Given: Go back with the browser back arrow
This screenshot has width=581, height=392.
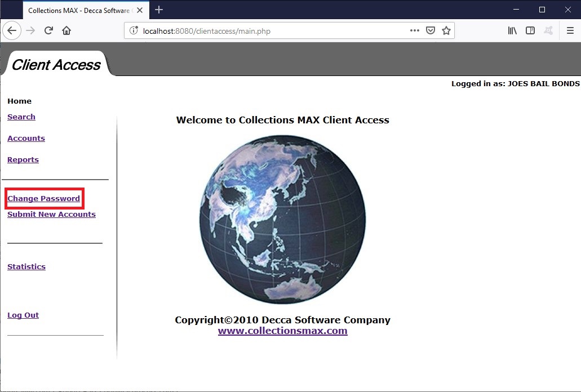Looking at the screenshot, I should click(12, 30).
